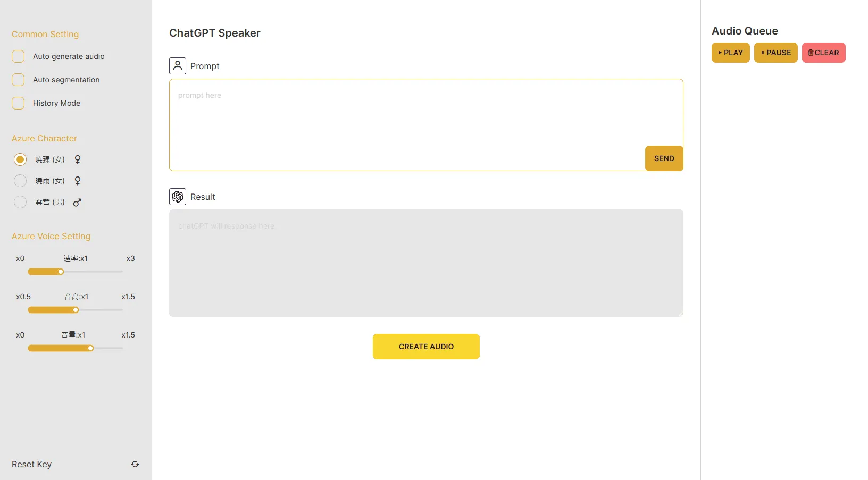Enable History Mode checkbox
Viewport: 868px width, 480px height.
click(x=18, y=103)
